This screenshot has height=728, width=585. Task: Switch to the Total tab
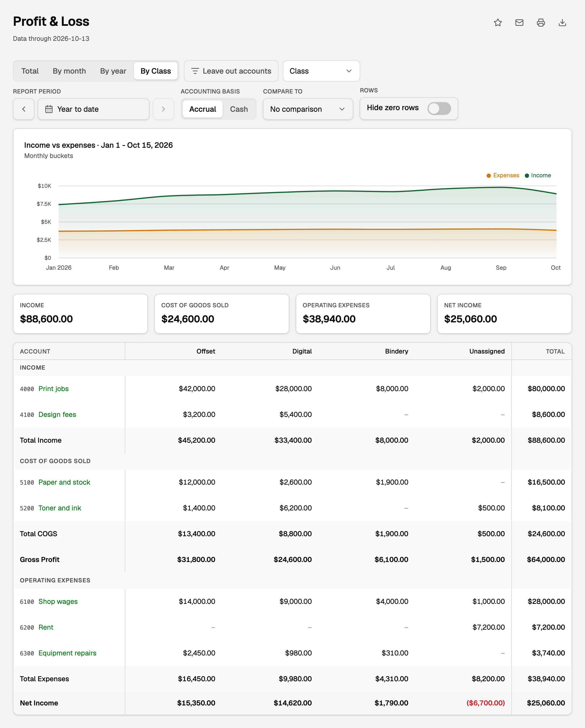(x=30, y=71)
